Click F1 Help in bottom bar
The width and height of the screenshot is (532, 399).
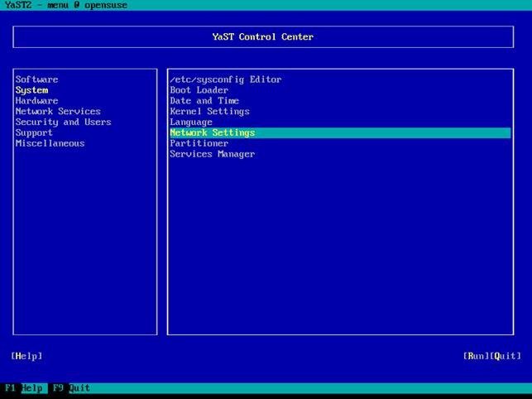pyautogui.click(x=24, y=387)
